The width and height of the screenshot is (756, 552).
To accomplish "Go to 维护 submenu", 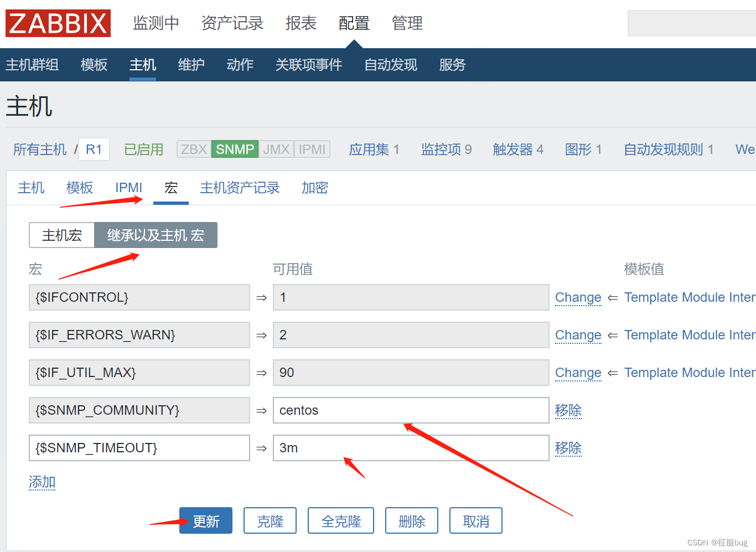I will (191, 65).
